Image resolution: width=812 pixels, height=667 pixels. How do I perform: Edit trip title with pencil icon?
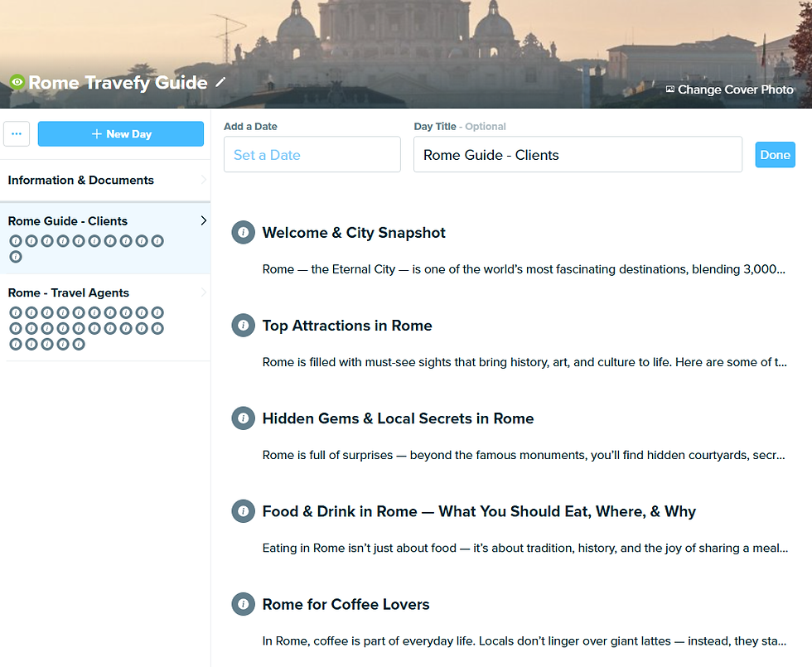pyautogui.click(x=220, y=82)
